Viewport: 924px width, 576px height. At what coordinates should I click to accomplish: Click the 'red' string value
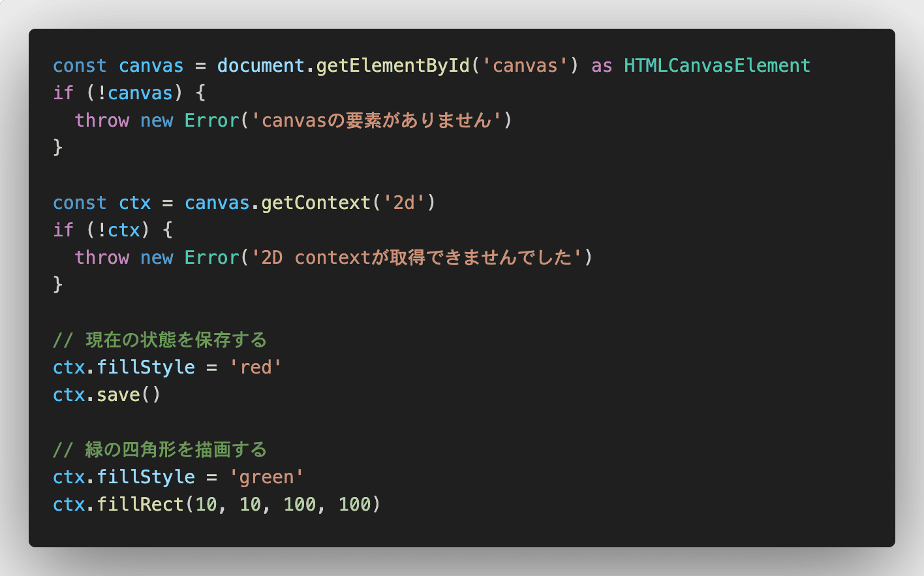pyautogui.click(x=255, y=367)
